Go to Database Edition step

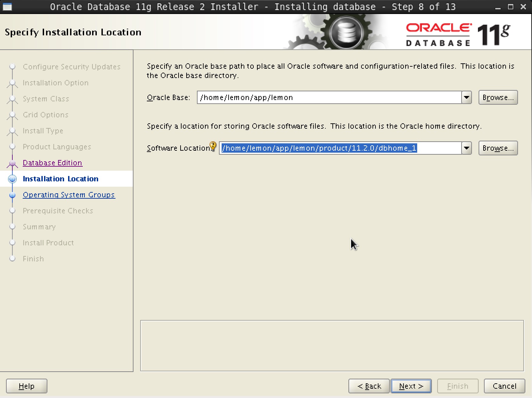[52, 163]
